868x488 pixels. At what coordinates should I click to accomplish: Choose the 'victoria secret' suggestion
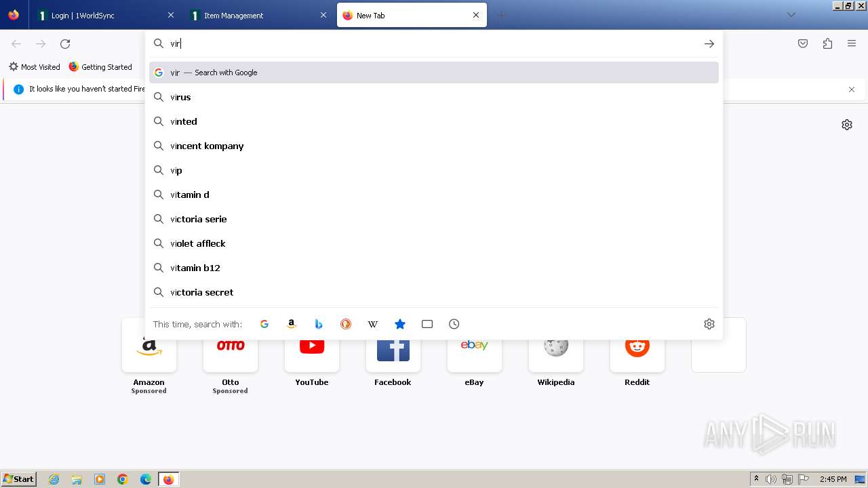click(434, 292)
